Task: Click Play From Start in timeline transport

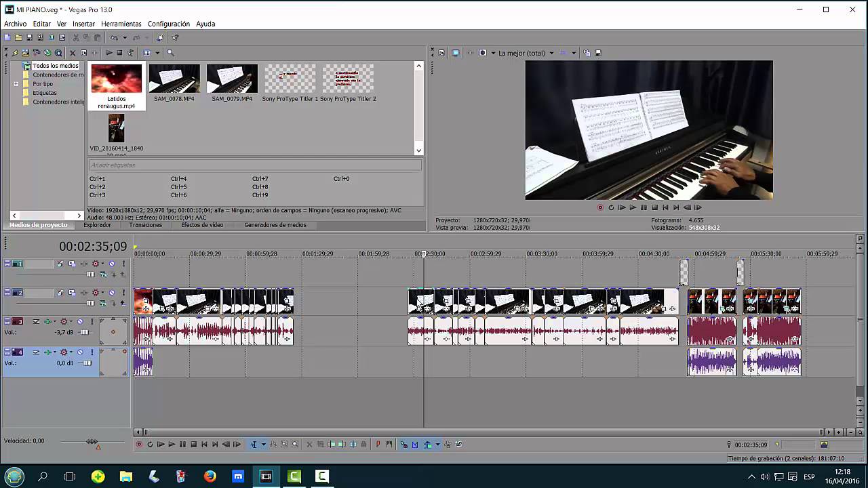Action: click(x=161, y=445)
